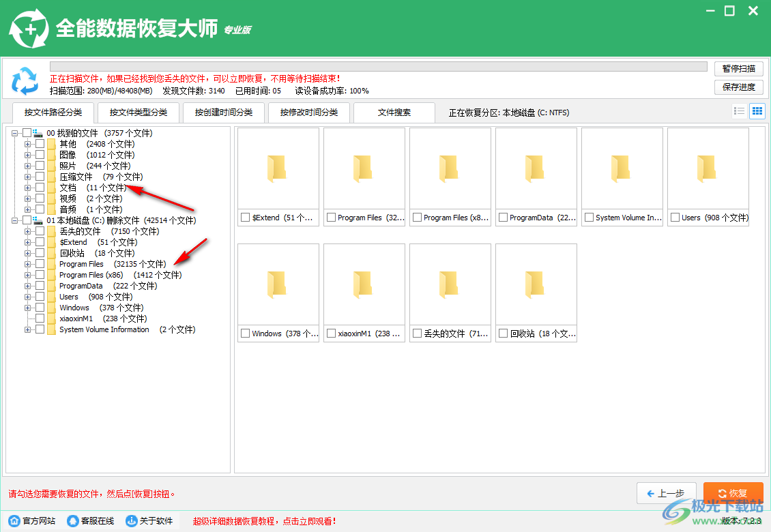Check the $Extend folder checkbox

click(246, 218)
